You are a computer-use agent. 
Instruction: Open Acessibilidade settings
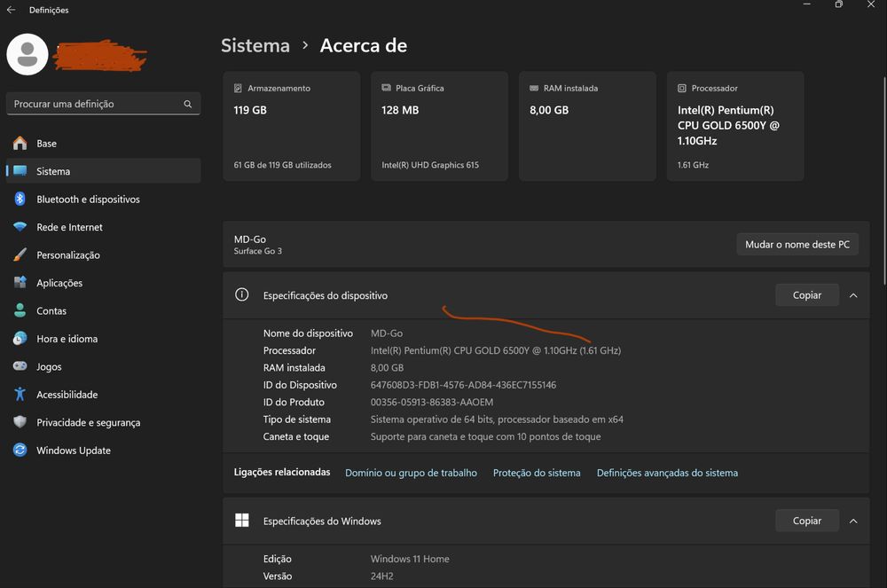(104, 394)
